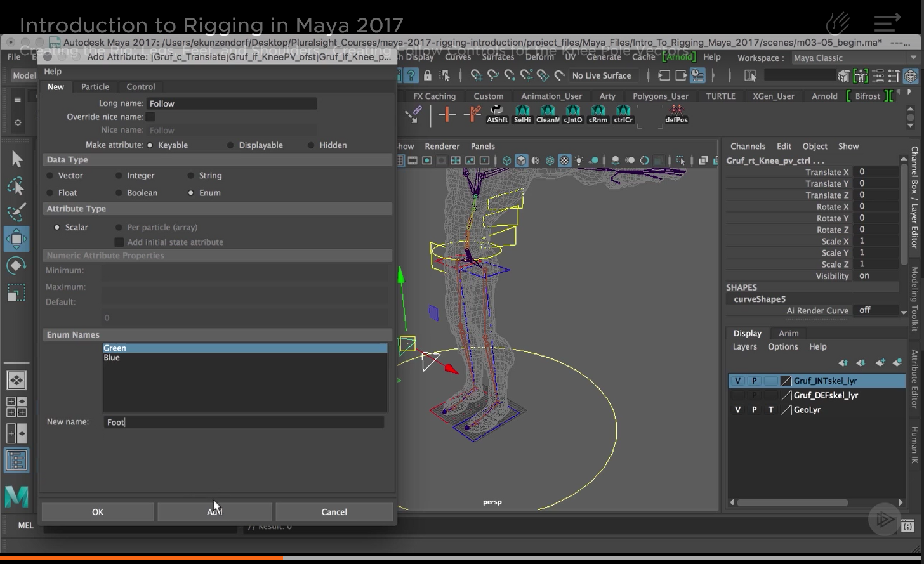924x564 pixels.
Task: Switch to Particle tab in Add Attribute
Action: [95, 87]
